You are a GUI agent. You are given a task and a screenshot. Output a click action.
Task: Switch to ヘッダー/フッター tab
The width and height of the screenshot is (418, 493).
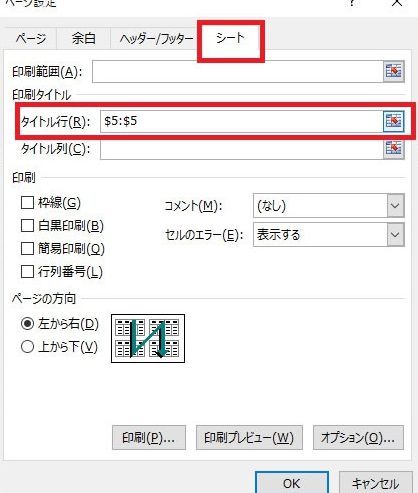click(x=156, y=39)
